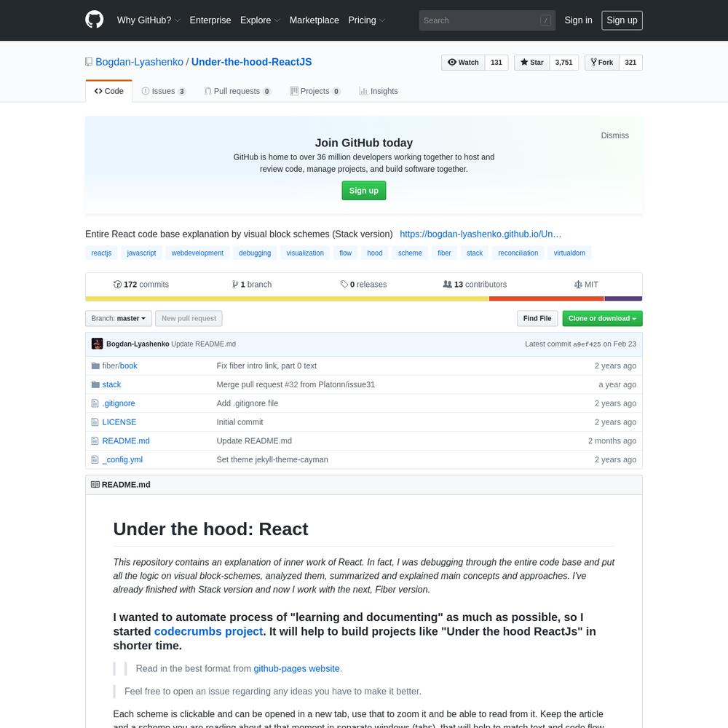View the 172 commits history
This screenshot has height=728, width=728.
point(141,284)
